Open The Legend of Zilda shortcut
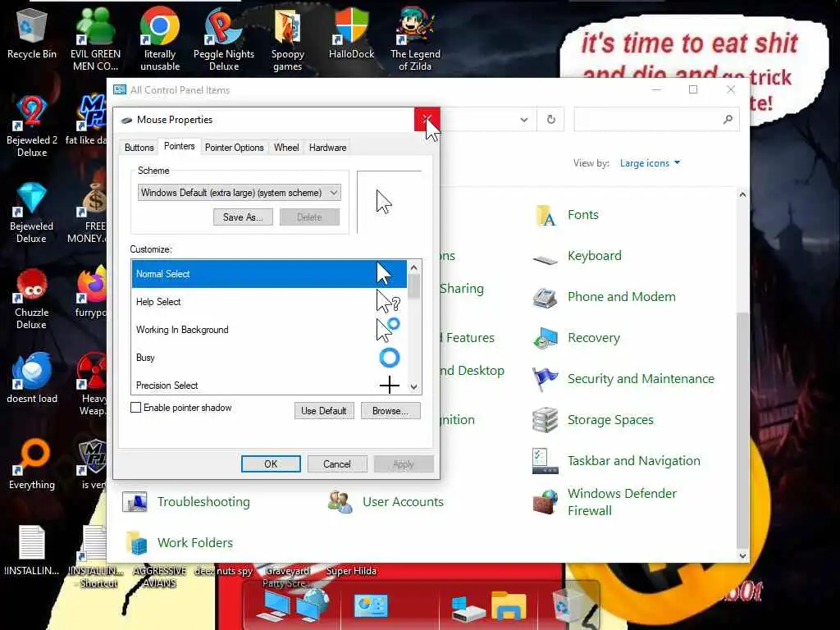840x630 pixels. tap(415, 39)
